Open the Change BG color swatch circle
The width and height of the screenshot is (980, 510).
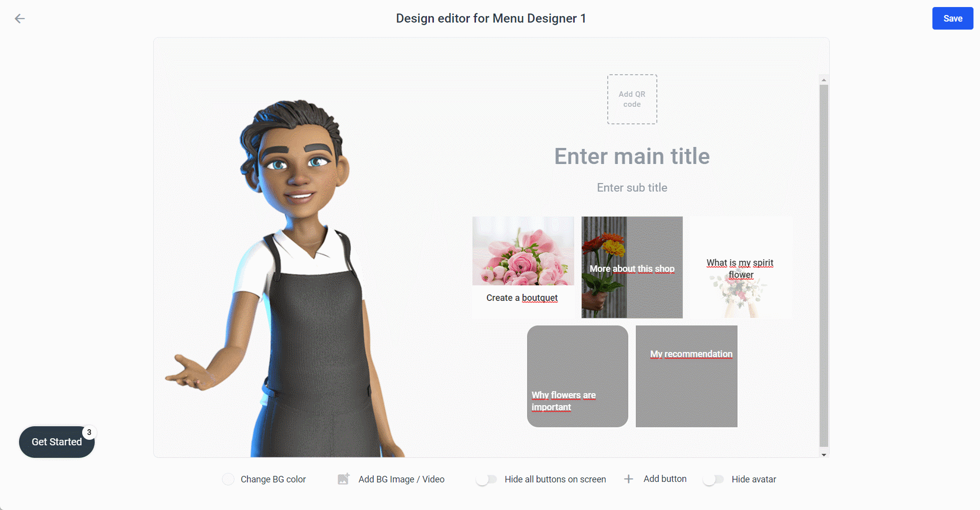coord(228,479)
